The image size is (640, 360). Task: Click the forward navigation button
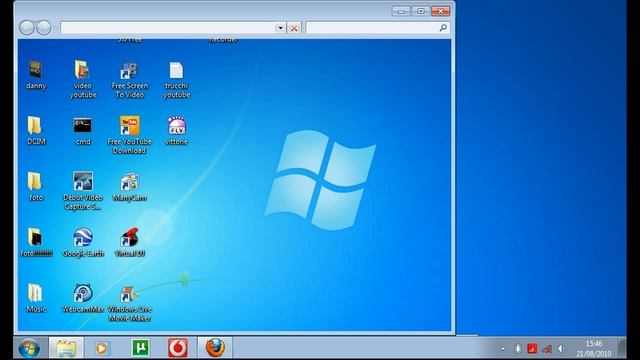click(x=44, y=28)
